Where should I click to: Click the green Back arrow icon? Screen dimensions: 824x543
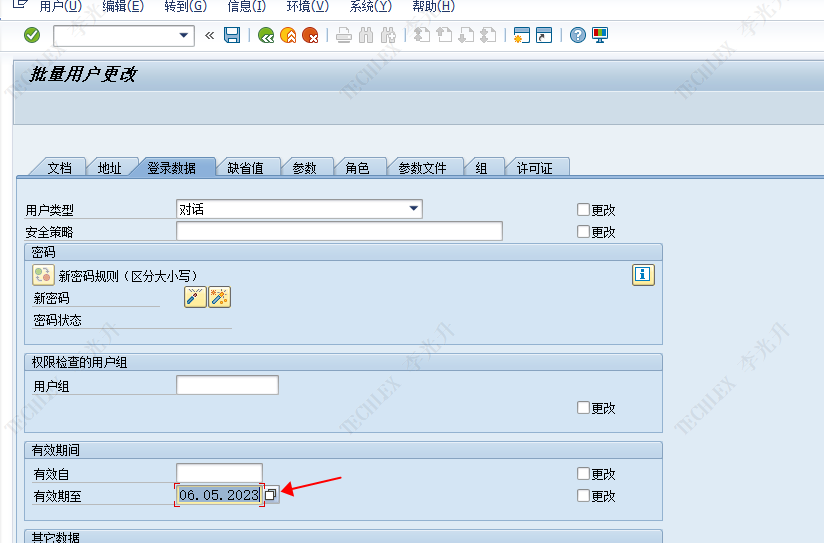click(265, 36)
